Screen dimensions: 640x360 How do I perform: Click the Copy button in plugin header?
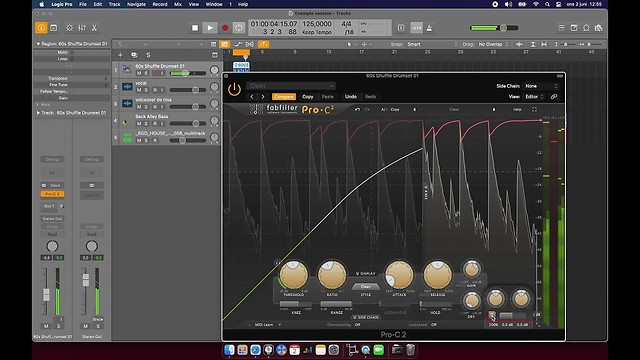308,97
